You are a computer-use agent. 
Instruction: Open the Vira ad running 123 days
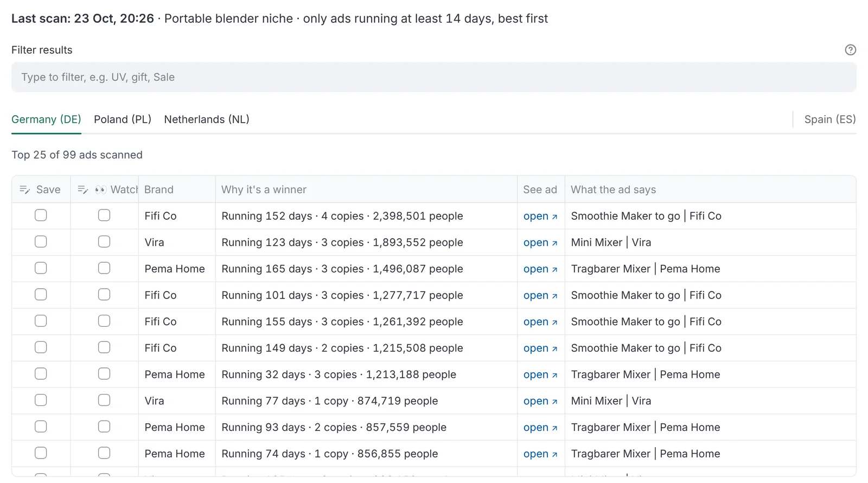tap(540, 243)
